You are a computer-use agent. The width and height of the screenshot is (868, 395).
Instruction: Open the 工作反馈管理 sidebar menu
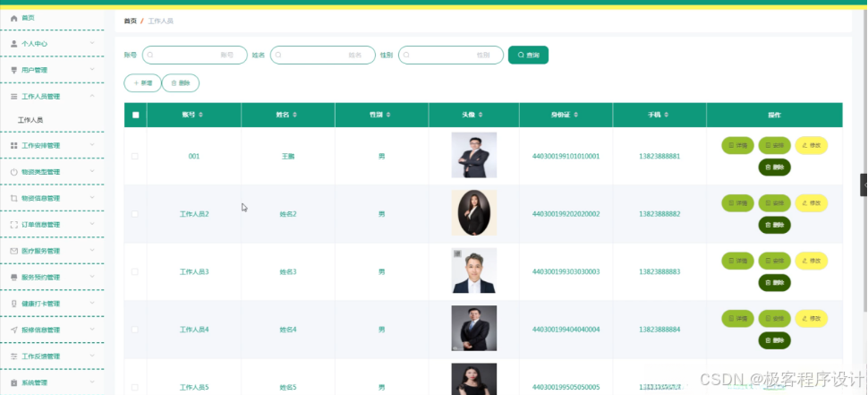pyautogui.click(x=52, y=356)
